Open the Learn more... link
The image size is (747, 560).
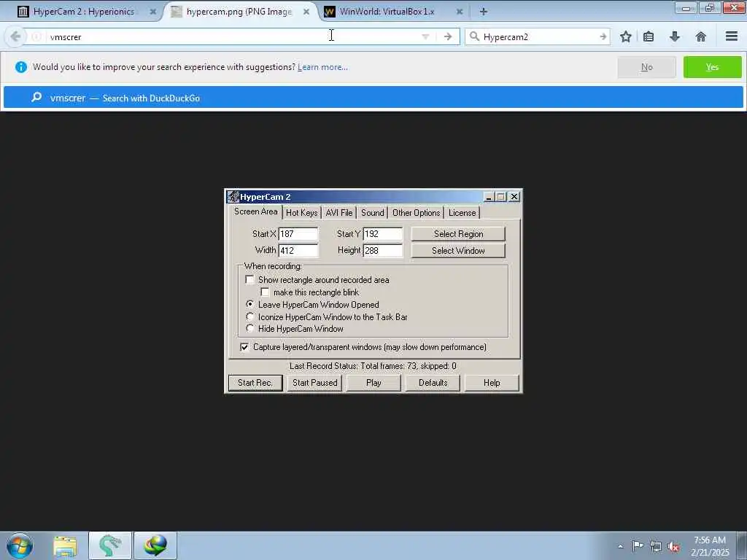[x=322, y=67]
